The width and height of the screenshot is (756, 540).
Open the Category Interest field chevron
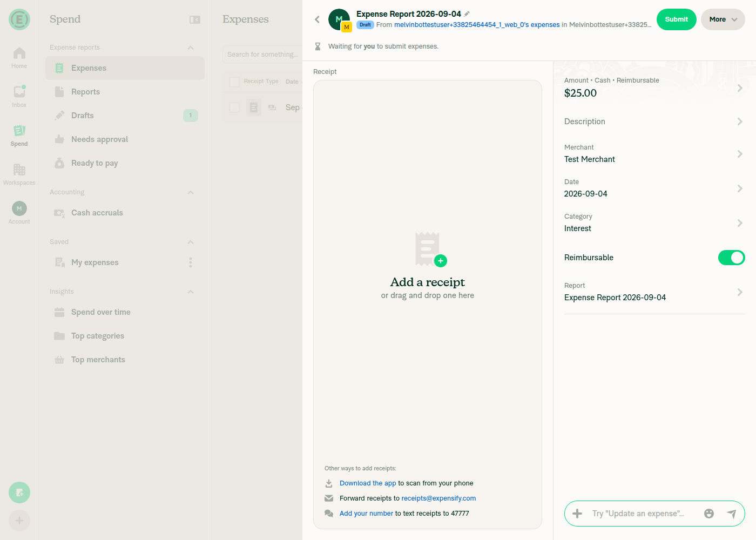coord(740,223)
